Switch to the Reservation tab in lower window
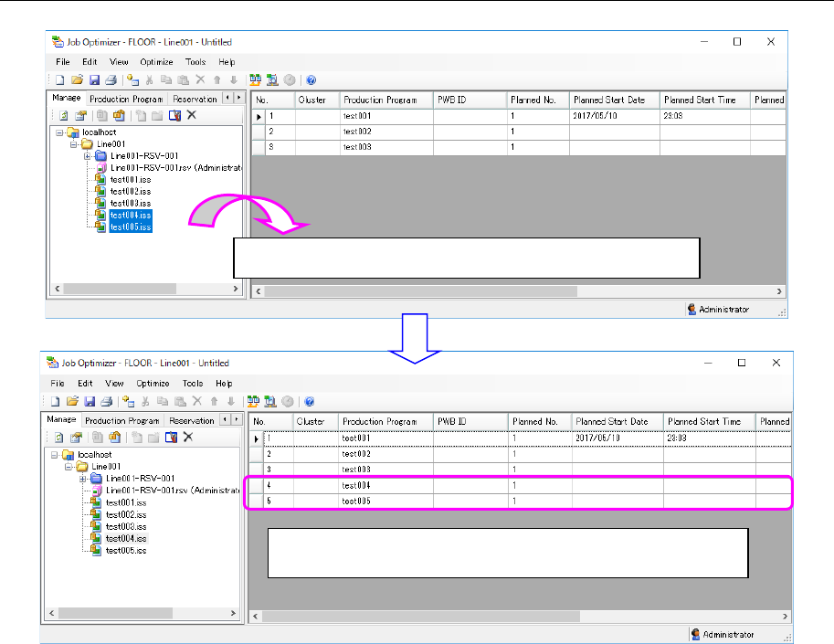Viewport: 834px width, 644px height. pyautogui.click(x=192, y=421)
